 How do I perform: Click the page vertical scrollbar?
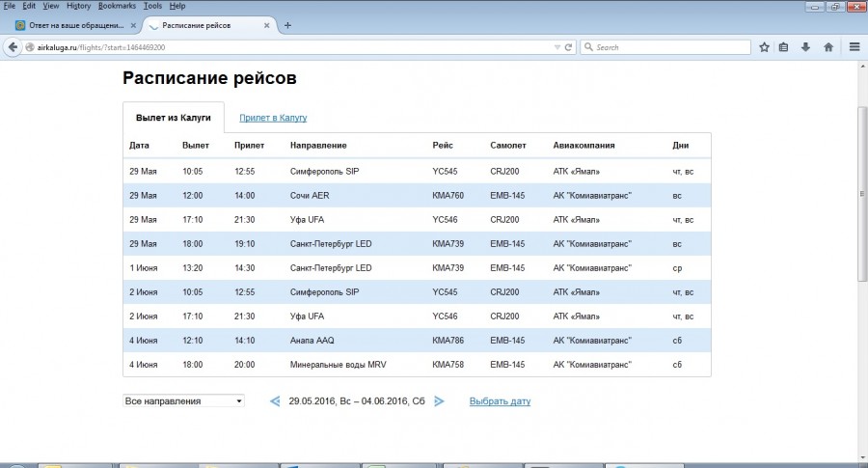click(x=862, y=193)
